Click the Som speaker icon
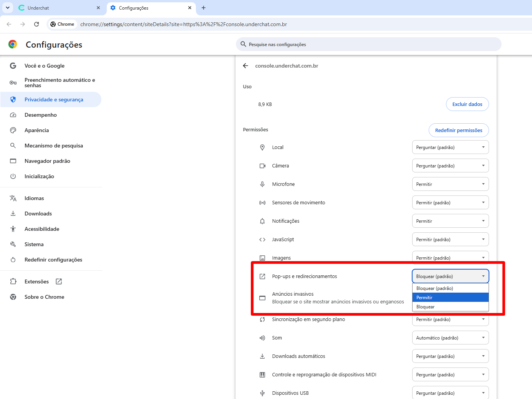 (x=262, y=338)
